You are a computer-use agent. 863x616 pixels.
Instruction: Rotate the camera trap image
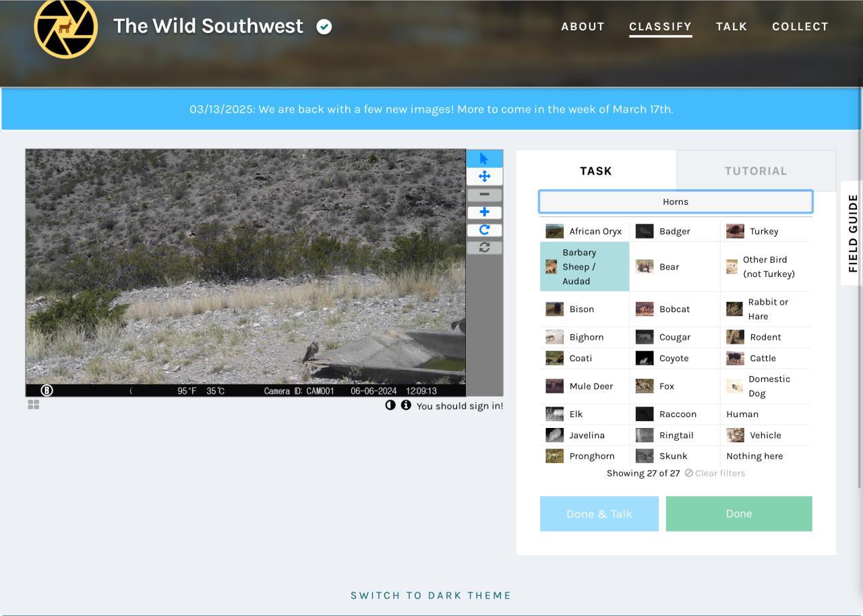click(484, 230)
